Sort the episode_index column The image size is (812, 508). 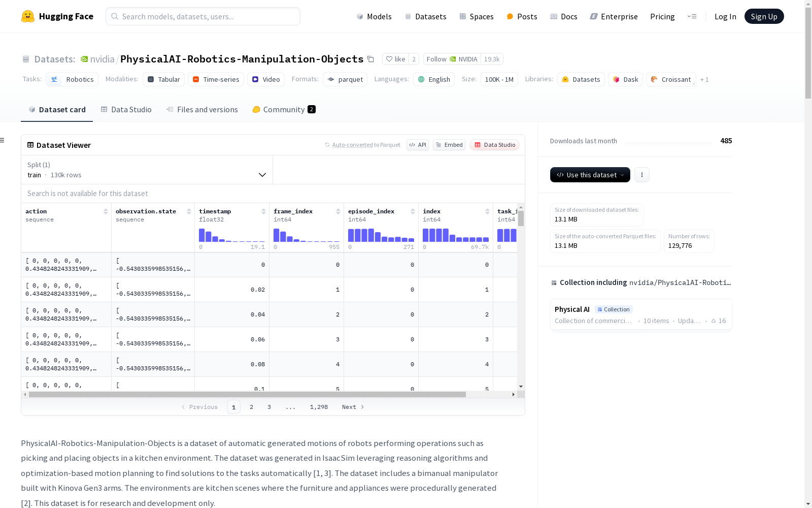pos(413,211)
